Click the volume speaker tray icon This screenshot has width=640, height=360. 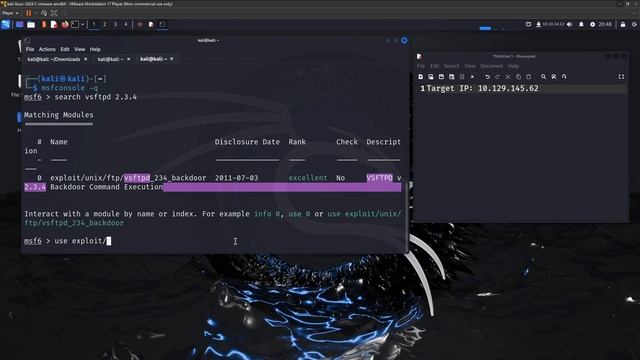pyautogui.click(x=570, y=24)
